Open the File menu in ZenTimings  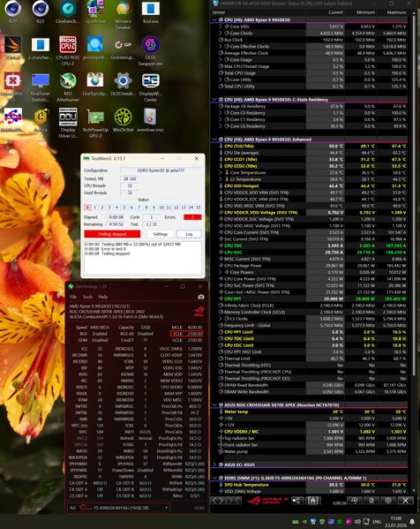(x=73, y=297)
